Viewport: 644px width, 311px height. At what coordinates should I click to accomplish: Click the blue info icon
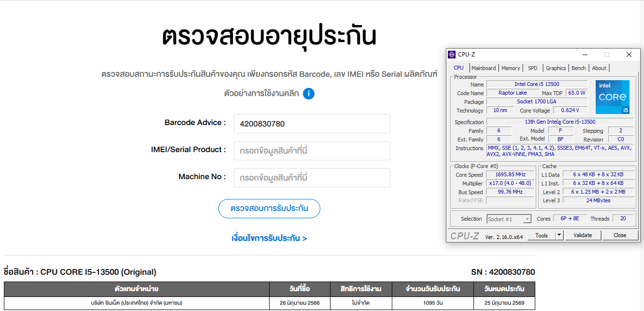pos(309,93)
